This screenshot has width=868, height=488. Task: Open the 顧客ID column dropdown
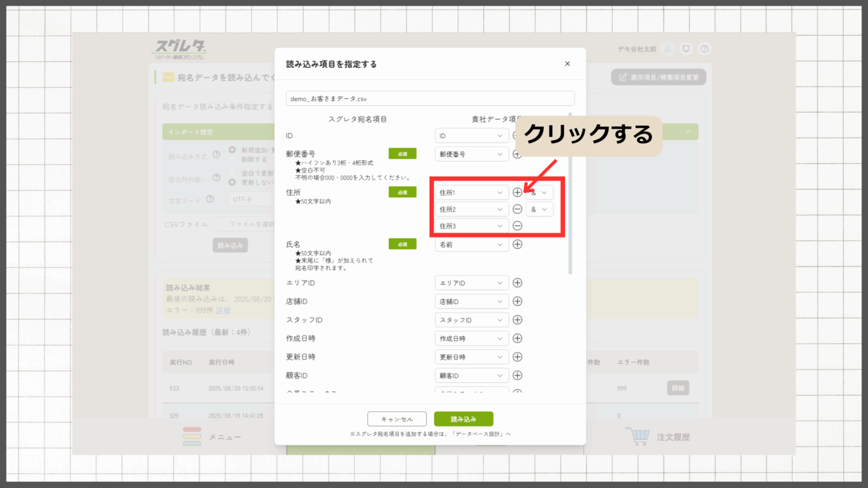click(x=471, y=376)
